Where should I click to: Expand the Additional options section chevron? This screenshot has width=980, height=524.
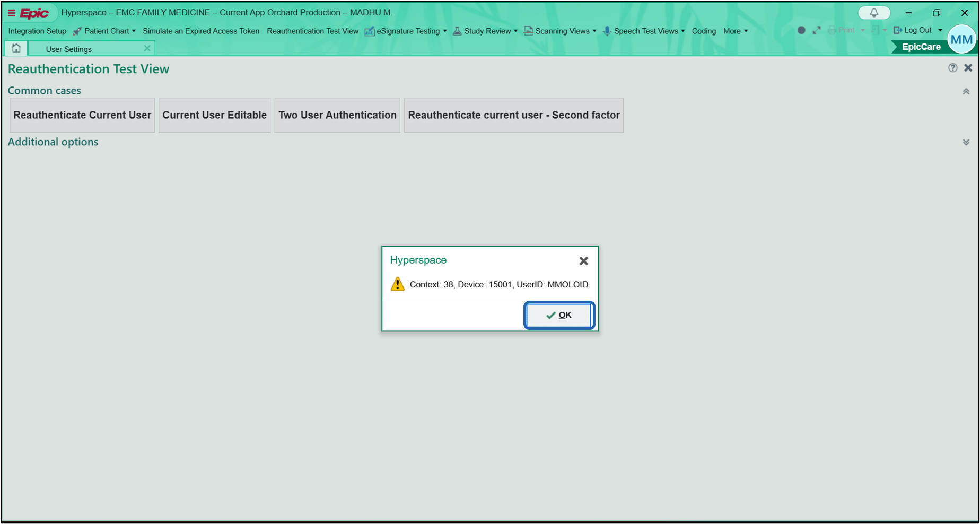point(966,142)
